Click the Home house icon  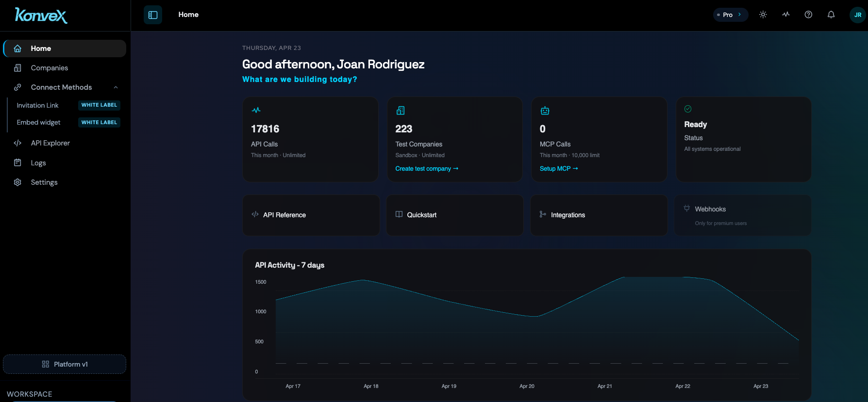pyautogui.click(x=17, y=48)
